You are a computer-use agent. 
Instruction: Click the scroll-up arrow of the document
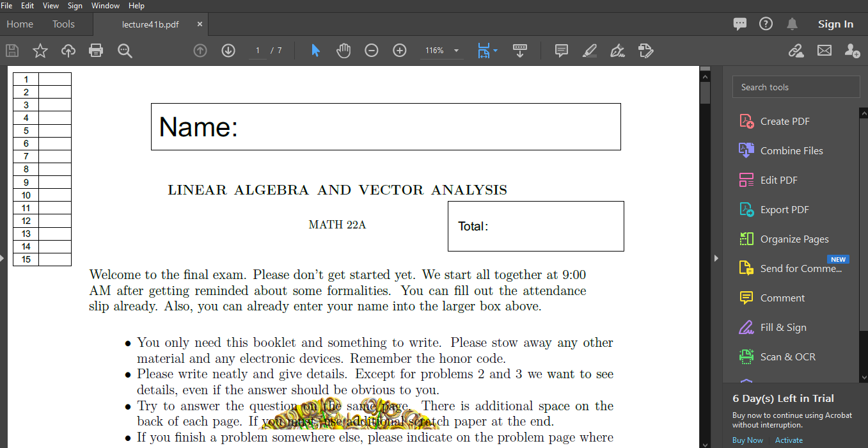coord(706,76)
